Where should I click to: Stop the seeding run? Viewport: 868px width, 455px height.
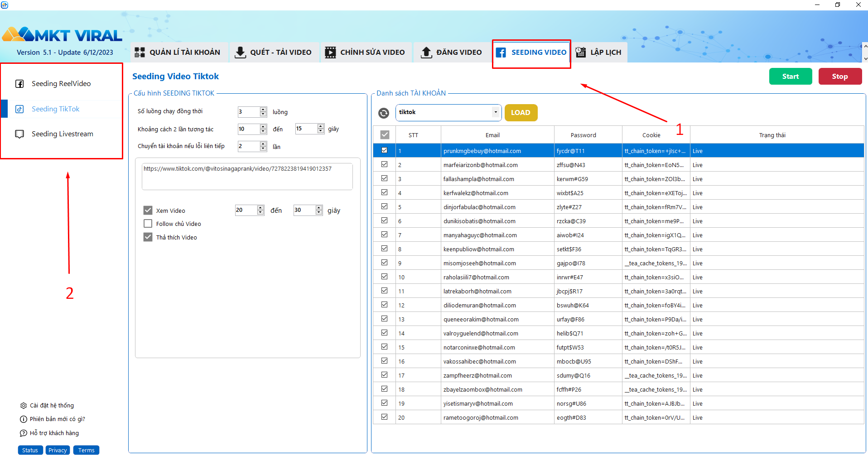tap(840, 77)
